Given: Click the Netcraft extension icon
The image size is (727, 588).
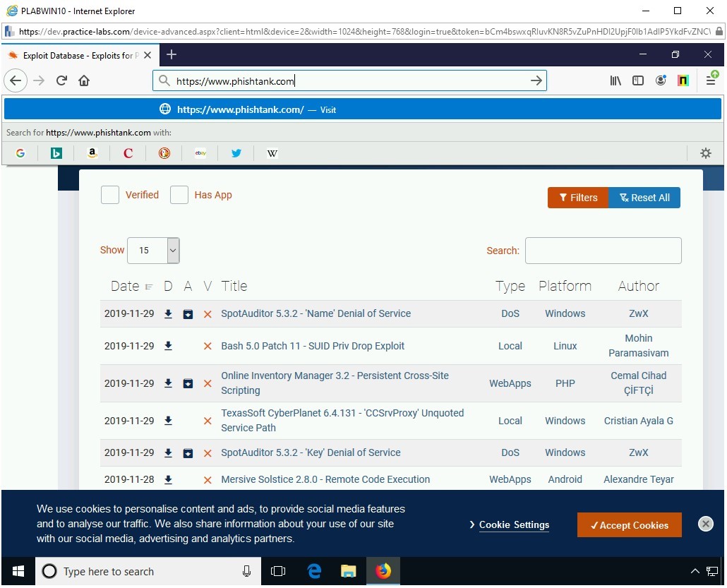Looking at the screenshot, I should 683,80.
